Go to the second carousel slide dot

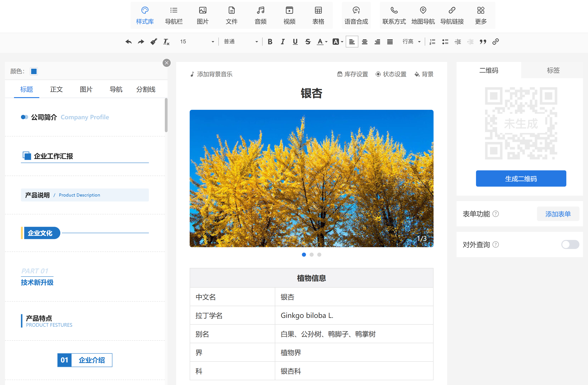[x=312, y=255]
